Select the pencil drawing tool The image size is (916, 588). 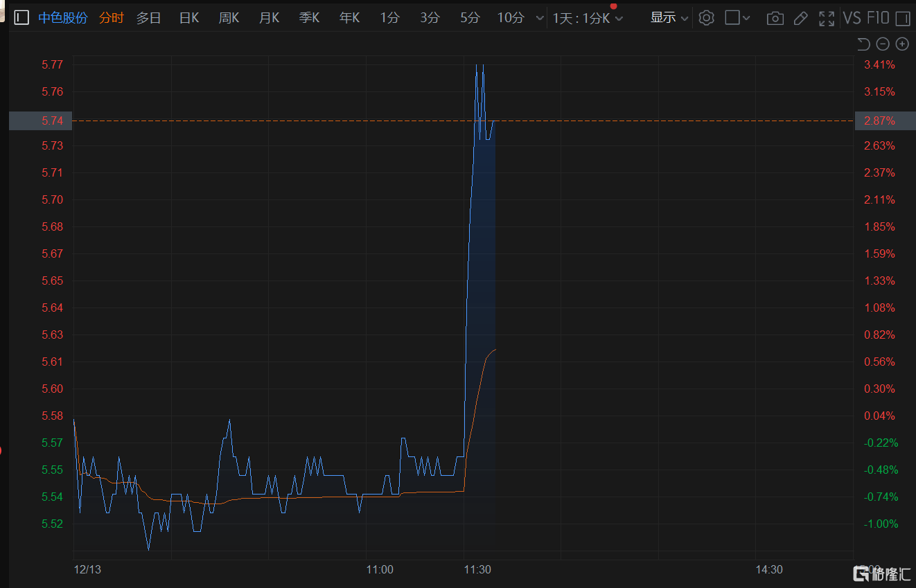(800, 18)
